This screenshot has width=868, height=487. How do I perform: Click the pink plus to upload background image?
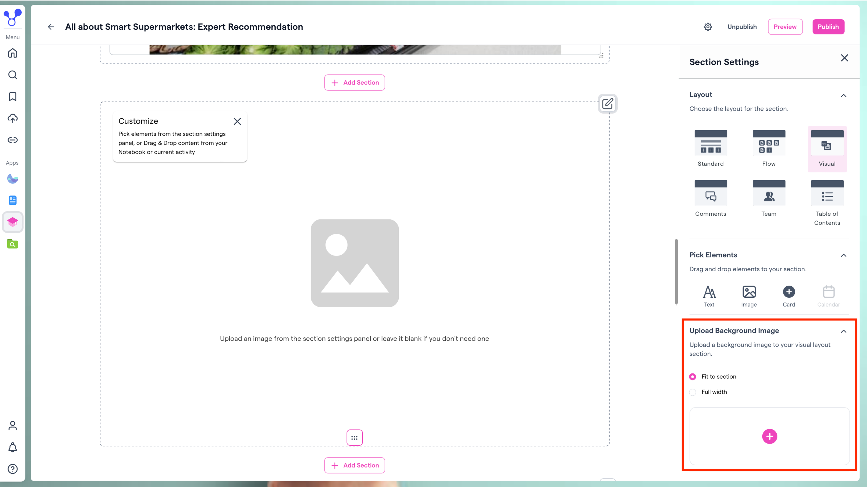point(770,437)
